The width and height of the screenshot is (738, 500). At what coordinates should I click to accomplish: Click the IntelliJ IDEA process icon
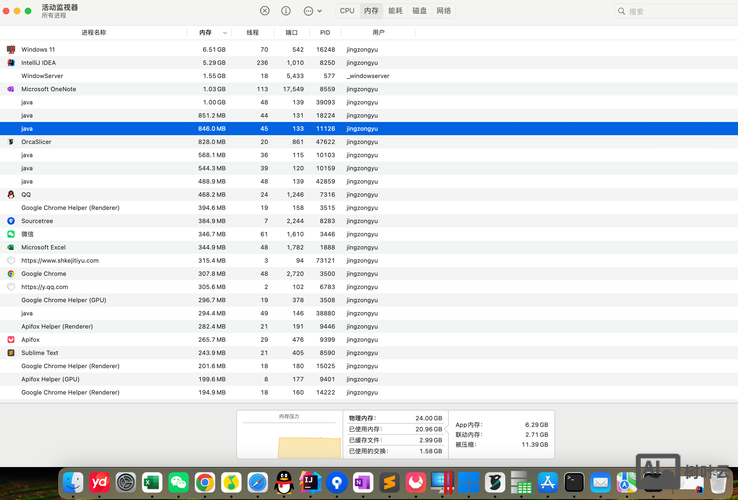tap(11, 62)
